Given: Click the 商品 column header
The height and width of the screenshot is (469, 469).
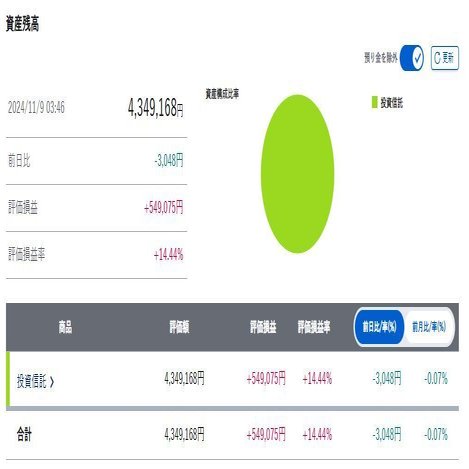Looking at the screenshot, I should tap(65, 327).
